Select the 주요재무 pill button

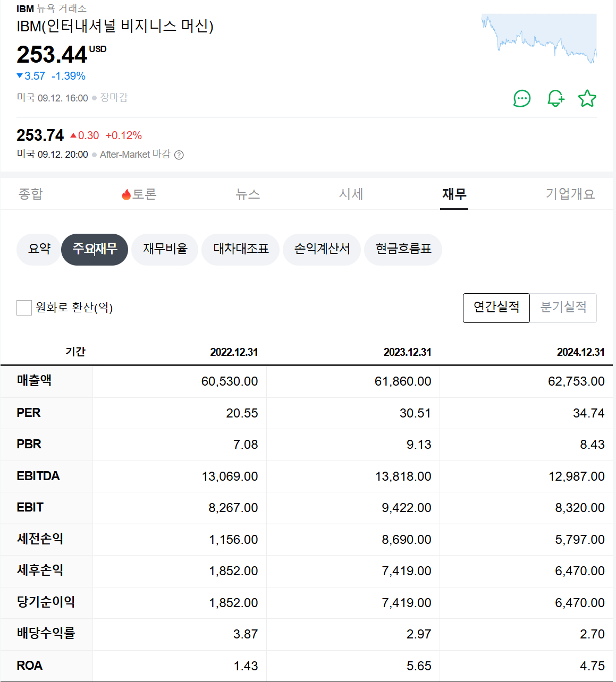coord(95,249)
